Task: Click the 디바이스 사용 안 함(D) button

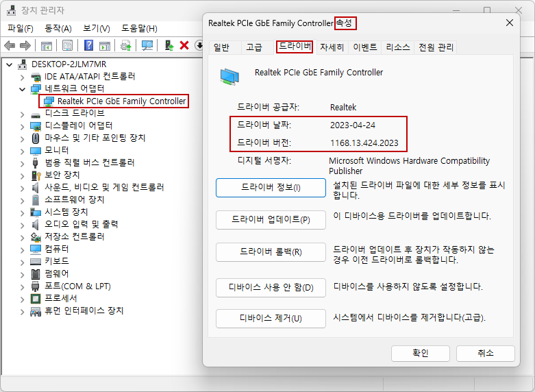Action: point(271,288)
